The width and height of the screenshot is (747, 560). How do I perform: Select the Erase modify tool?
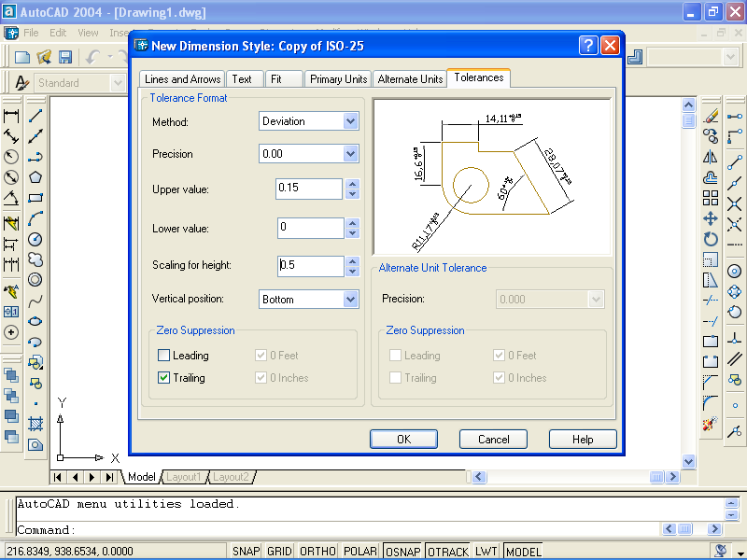tap(711, 116)
